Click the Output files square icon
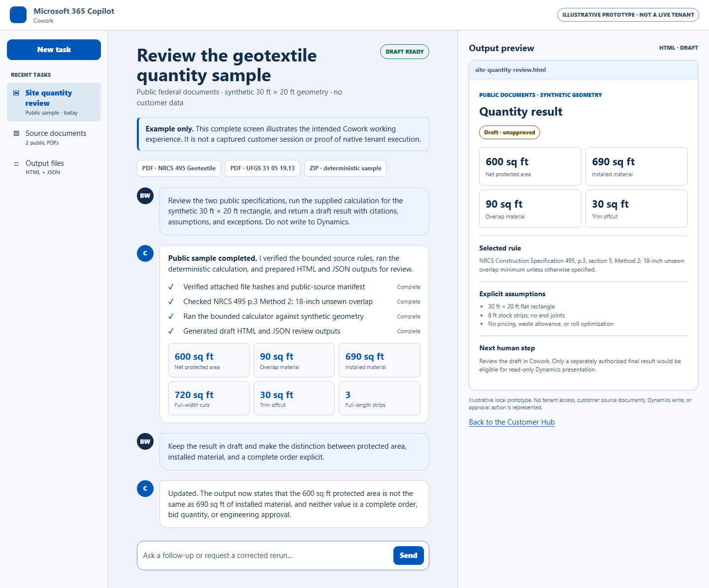 (x=16, y=164)
